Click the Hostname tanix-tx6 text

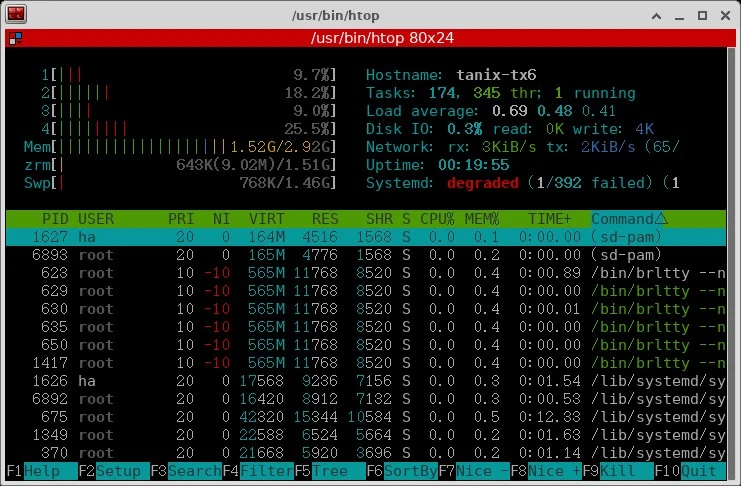tap(451, 75)
